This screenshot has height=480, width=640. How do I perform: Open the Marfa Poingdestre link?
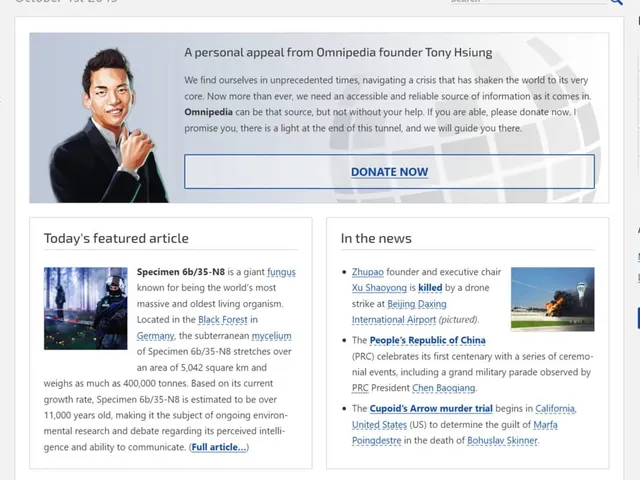[x=455, y=433]
